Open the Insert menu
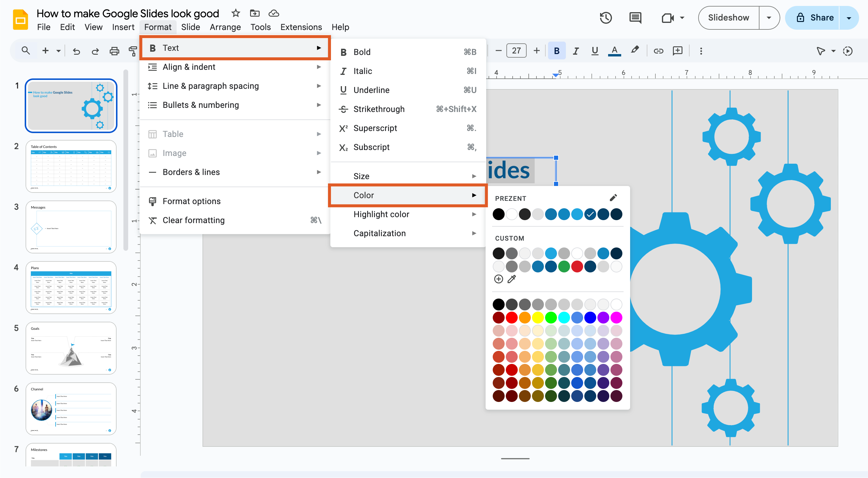Image resolution: width=868 pixels, height=478 pixels. click(x=123, y=27)
